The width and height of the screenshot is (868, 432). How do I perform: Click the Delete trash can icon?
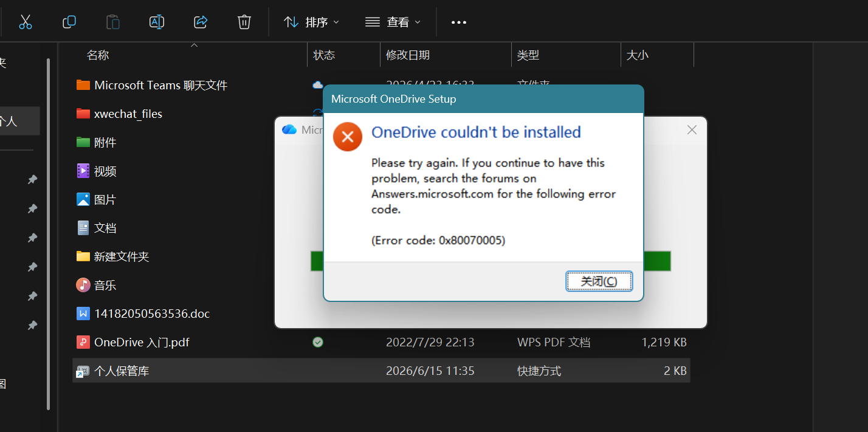click(244, 22)
